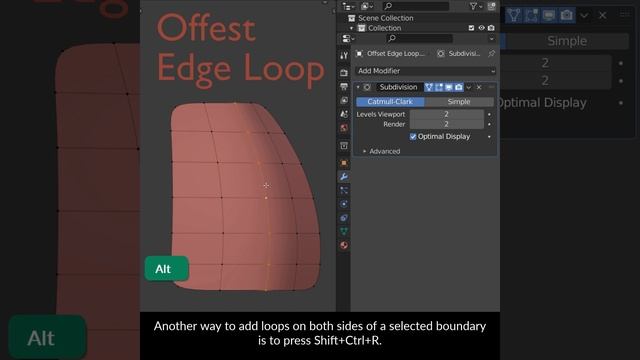Expand the Advanced section

381,151
